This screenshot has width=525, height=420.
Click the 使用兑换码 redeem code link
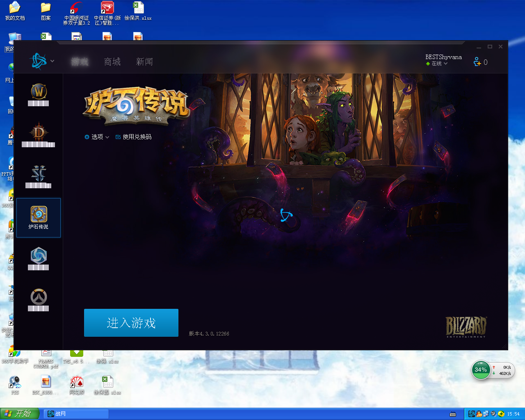click(x=134, y=137)
